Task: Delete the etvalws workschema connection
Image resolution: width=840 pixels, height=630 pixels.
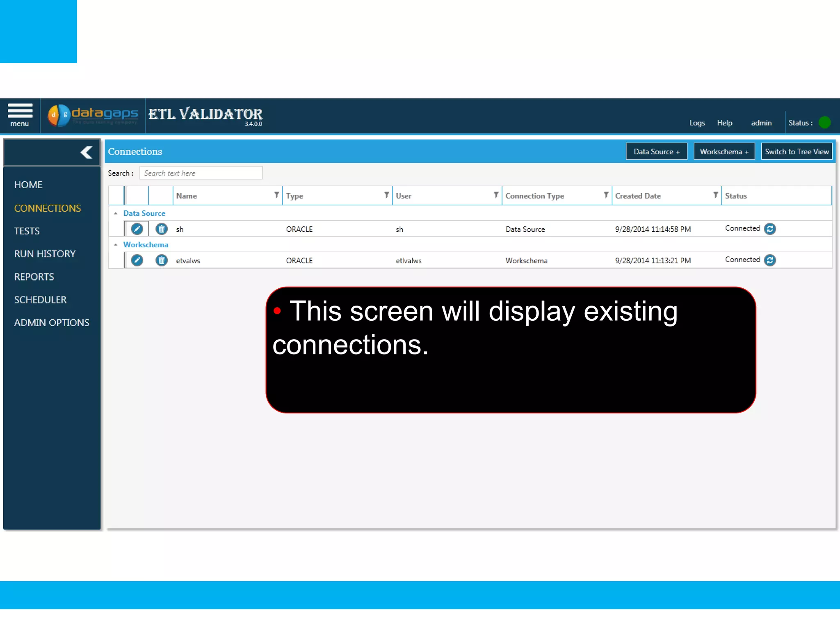Action: (x=162, y=260)
